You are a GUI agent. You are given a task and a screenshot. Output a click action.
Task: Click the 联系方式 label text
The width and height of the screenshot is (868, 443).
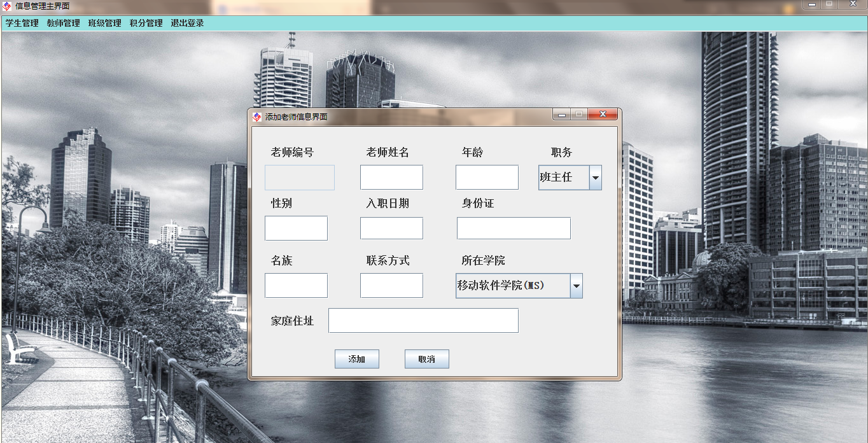point(388,261)
